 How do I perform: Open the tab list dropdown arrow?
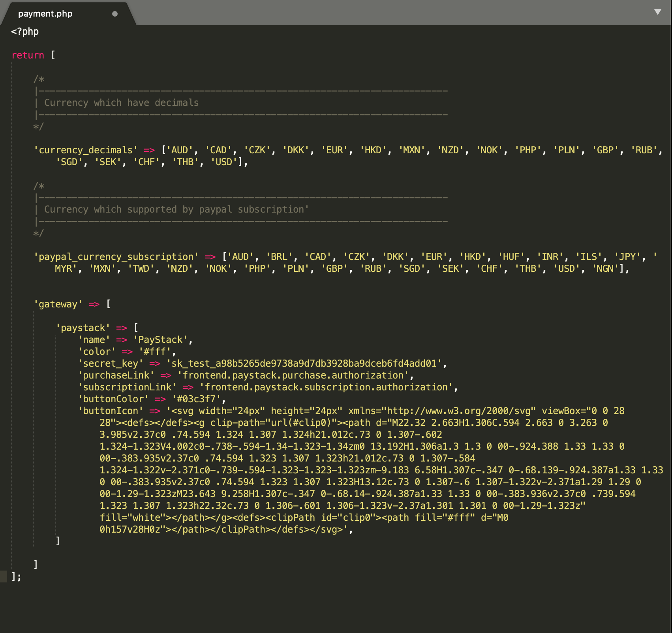[x=657, y=12]
